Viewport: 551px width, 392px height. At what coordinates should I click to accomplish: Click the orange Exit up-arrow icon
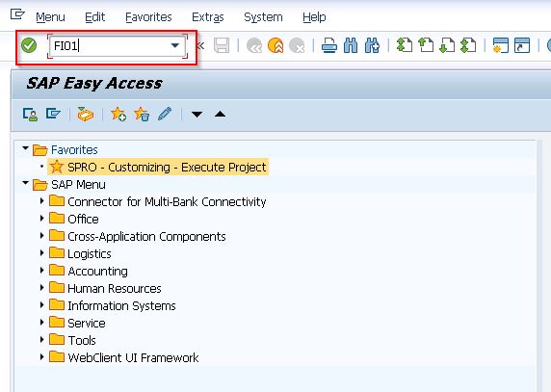[275, 45]
